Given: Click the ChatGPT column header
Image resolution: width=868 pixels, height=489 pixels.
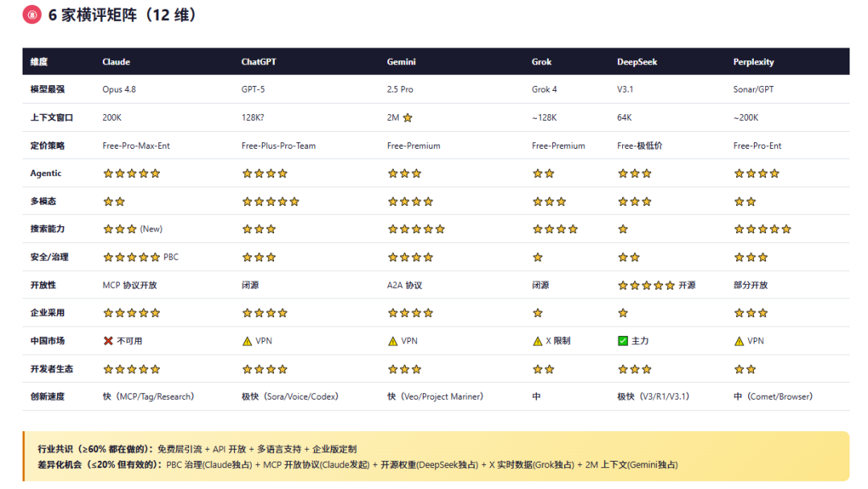Looking at the screenshot, I should pyautogui.click(x=259, y=62).
